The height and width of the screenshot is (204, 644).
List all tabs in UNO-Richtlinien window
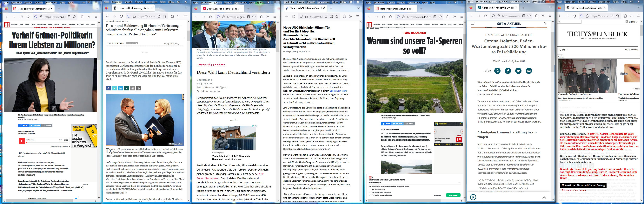click(358, 8)
